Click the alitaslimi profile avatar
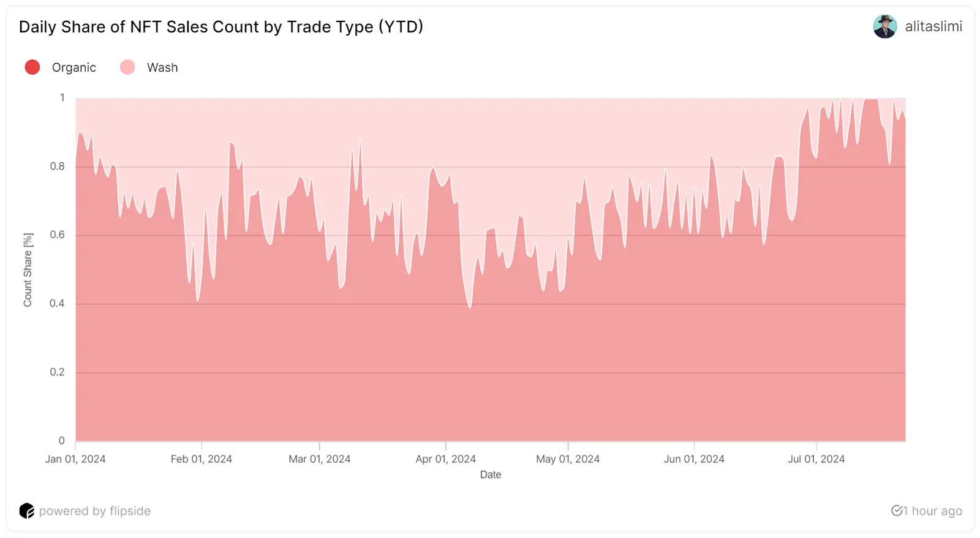 [x=884, y=26]
